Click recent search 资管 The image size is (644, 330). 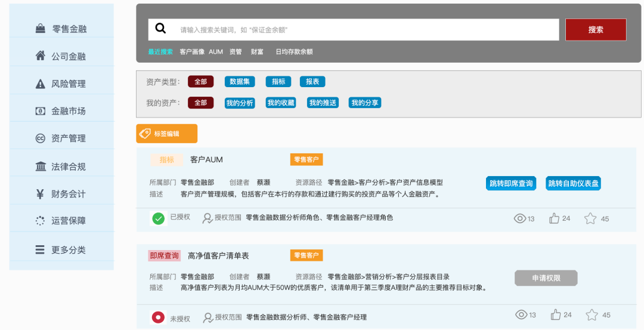236,52
